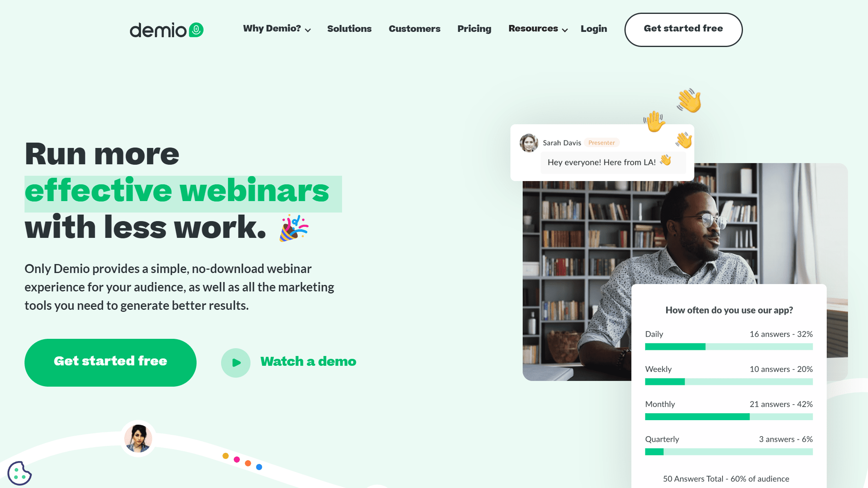This screenshot has height=488, width=868.
Task: Click the play button icon for demo
Action: pos(237,362)
